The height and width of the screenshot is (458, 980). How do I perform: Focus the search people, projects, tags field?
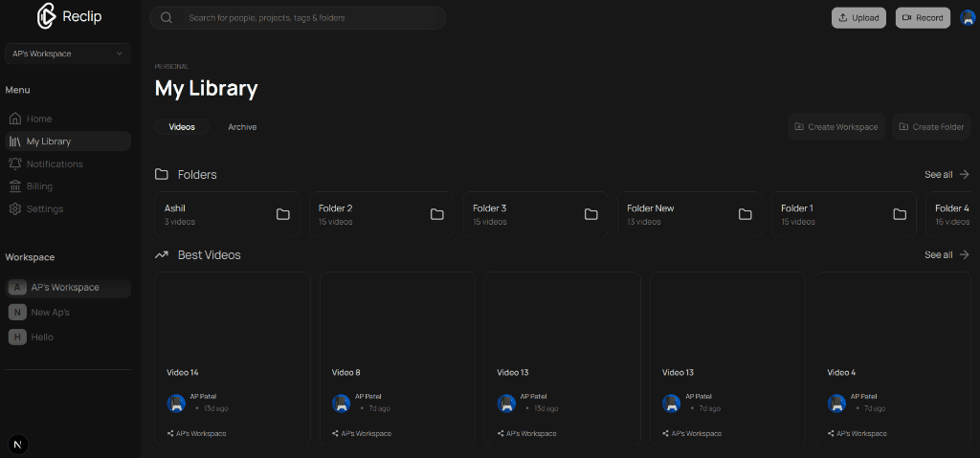coord(298,17)
